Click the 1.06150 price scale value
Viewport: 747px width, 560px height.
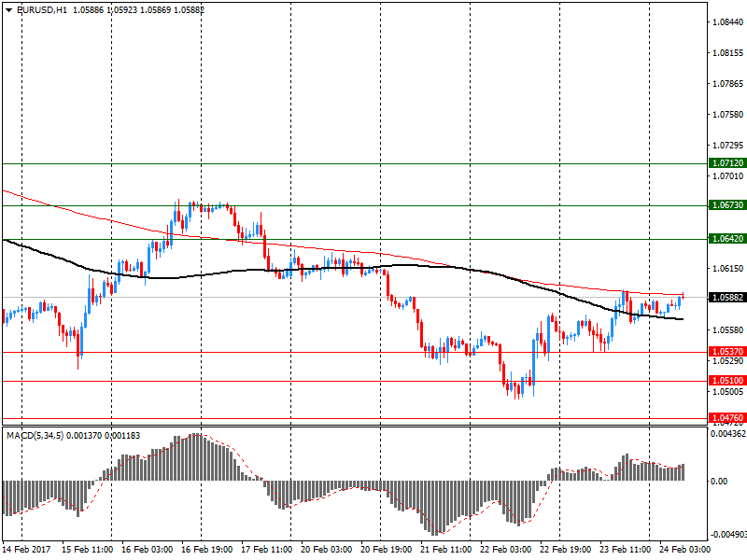coord(728,269)
